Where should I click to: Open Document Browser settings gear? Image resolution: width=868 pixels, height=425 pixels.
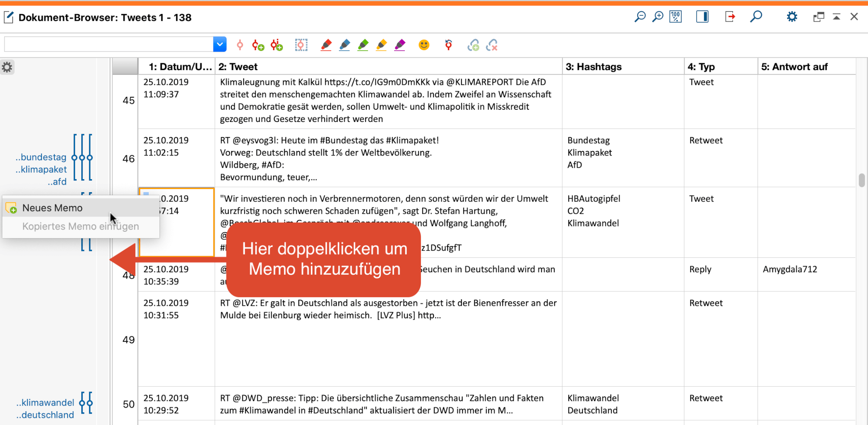pyautogui.click(x=792, y=17)
